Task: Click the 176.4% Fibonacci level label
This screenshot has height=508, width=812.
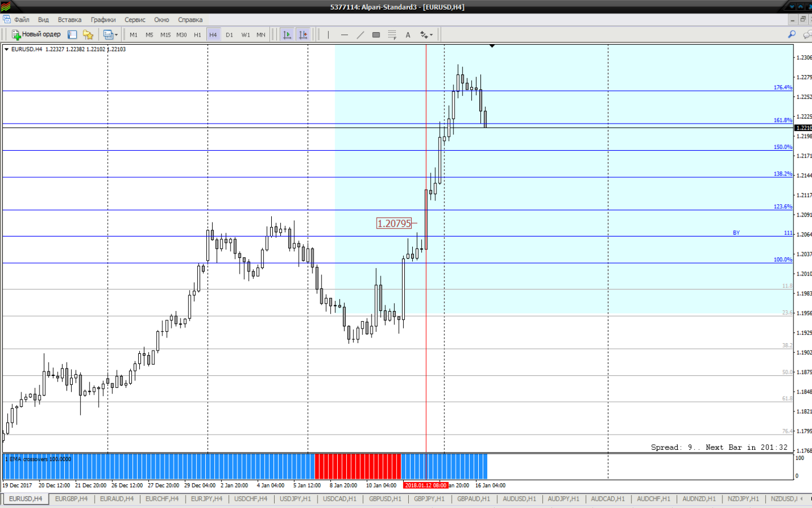Action: (783, 87)
